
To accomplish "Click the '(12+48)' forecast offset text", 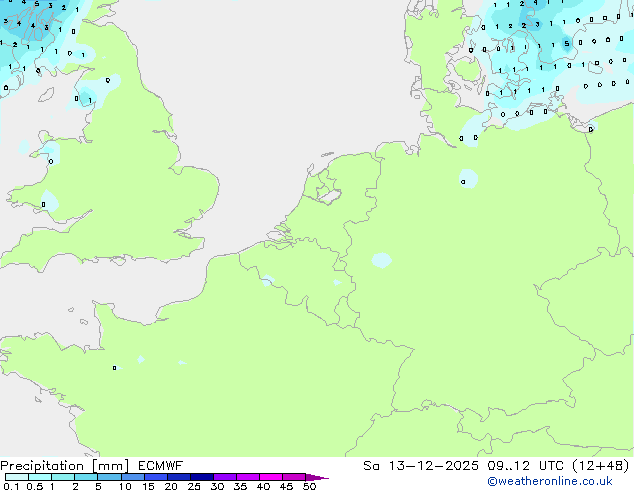I will click(601, 466).
